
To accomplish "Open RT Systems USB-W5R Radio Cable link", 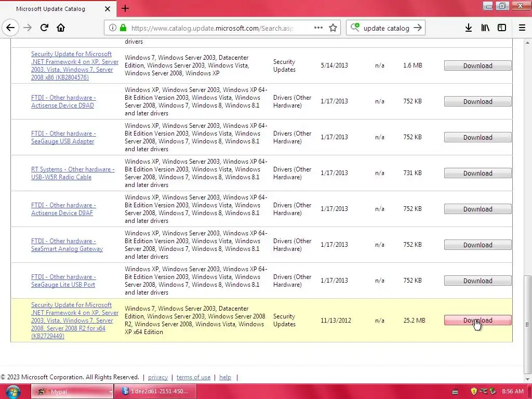I will 73,173.
